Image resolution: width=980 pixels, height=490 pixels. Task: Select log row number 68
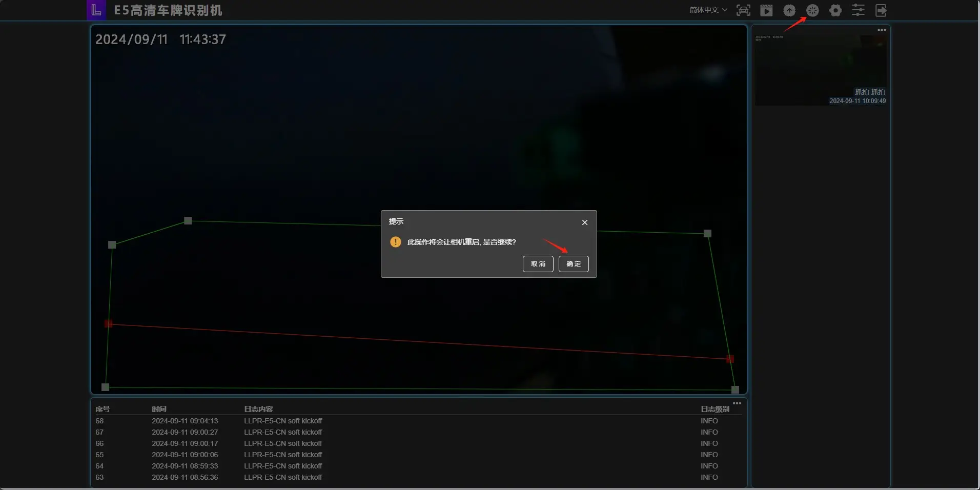coord(99,421)
